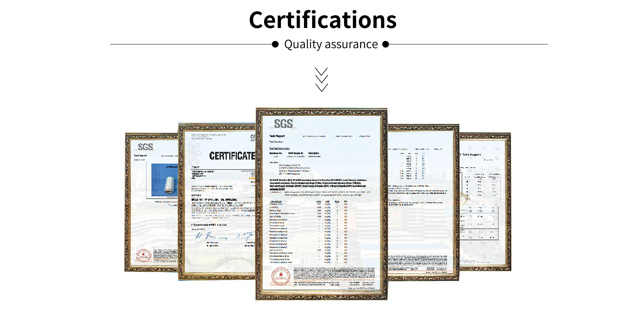Click red star stamp on center certificate
This screenshot has width=644, height=314.
pyautogui.click(x=281, y=275)
